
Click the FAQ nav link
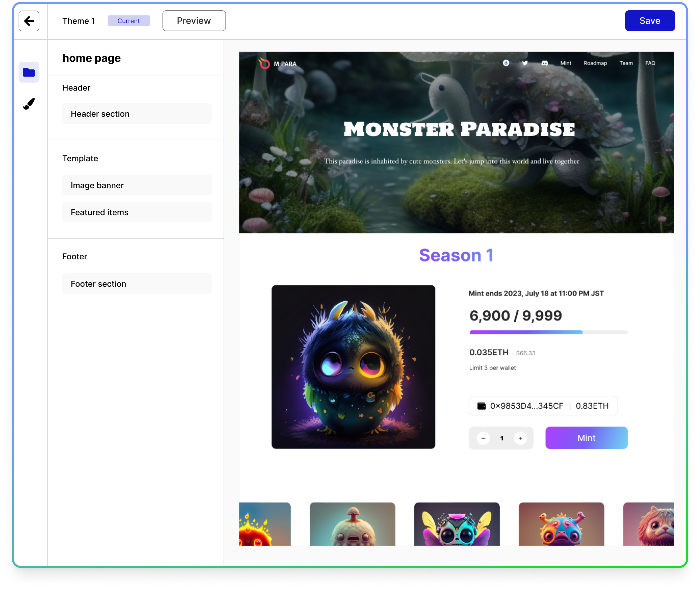click(650, 63)
